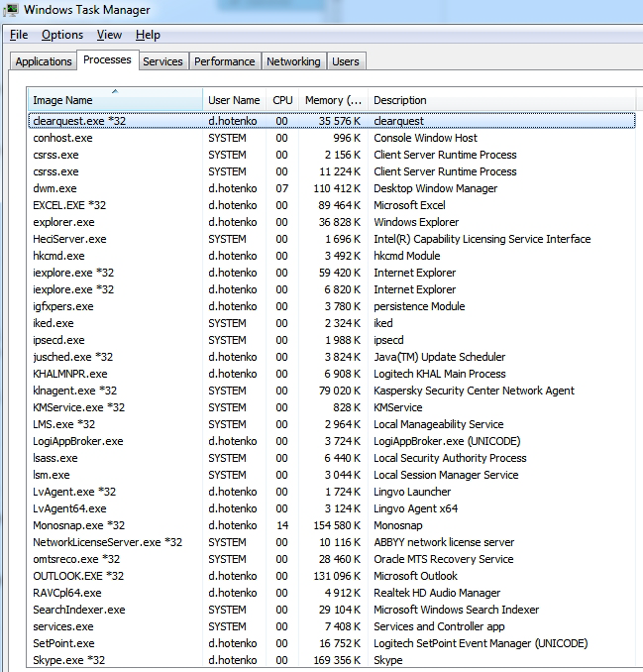This screenshot has width=643, height=672.
Task: Select Monosnap.exe *32 process
Action: [332, 525]
